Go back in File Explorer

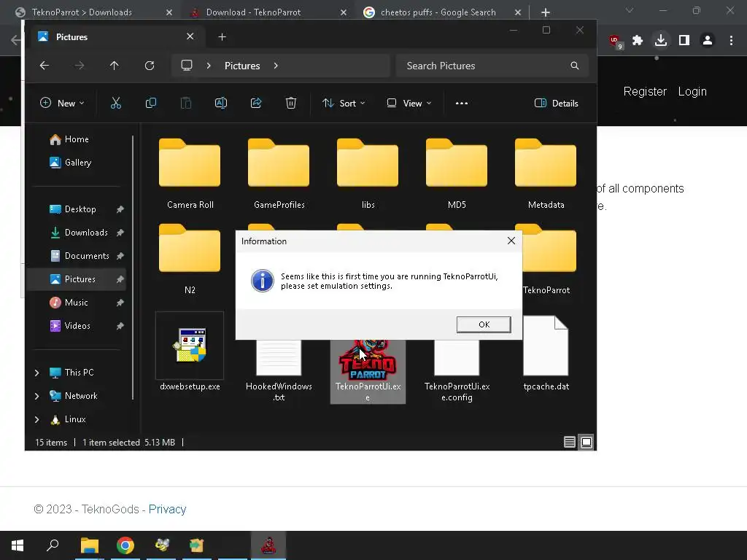pyautogui.click(x=44, y=66)
